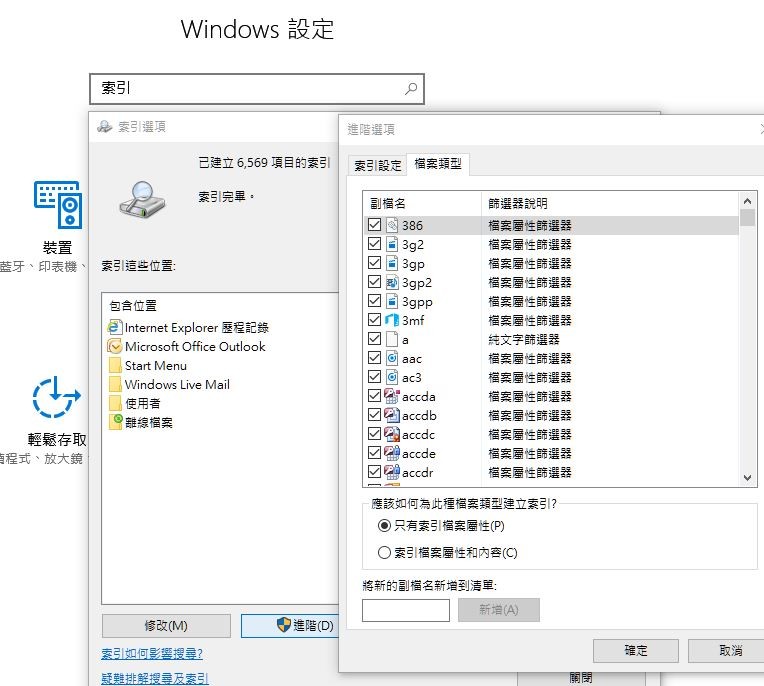
Task: Click the 新增(A) button
Action: click(x=498, y=610)
